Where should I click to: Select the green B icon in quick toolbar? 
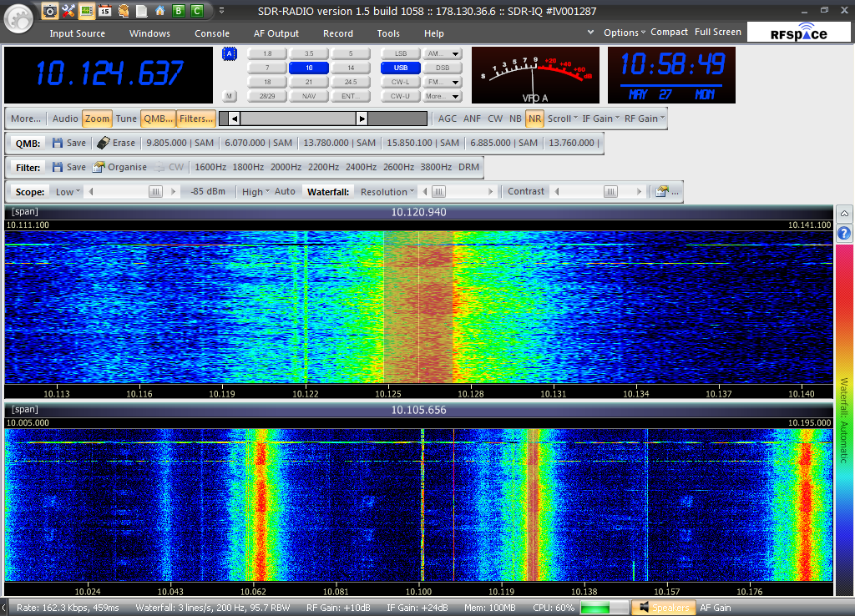[178, 11]
